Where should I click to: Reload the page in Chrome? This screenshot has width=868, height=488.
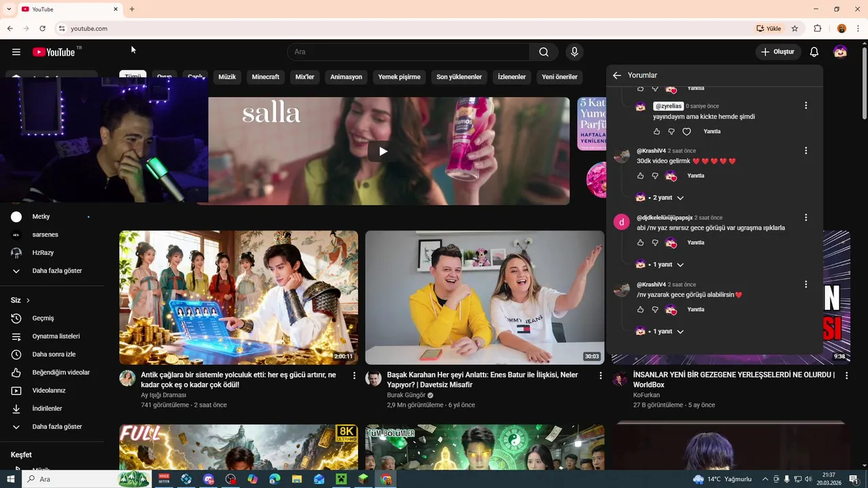[x=42, y=28]
